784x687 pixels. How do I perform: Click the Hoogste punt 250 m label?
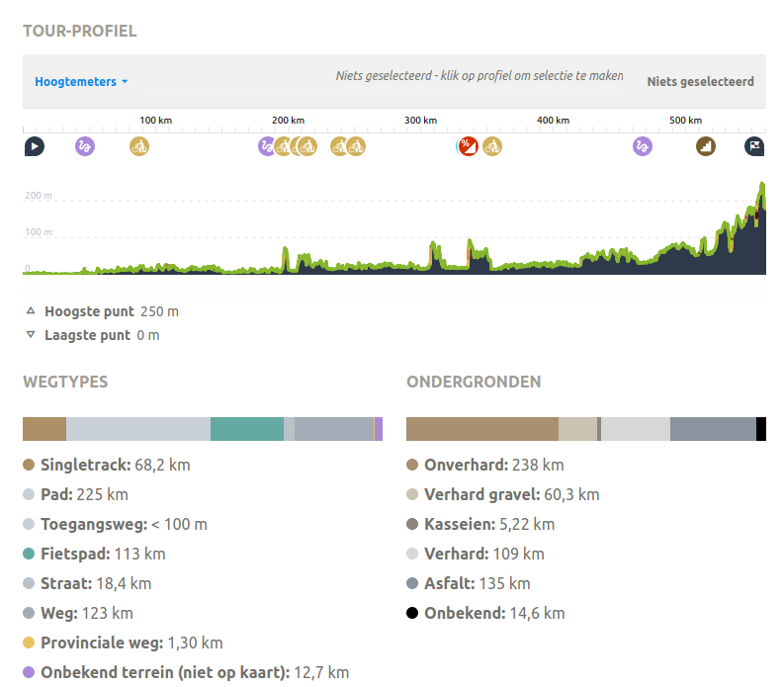coord(111,311)
